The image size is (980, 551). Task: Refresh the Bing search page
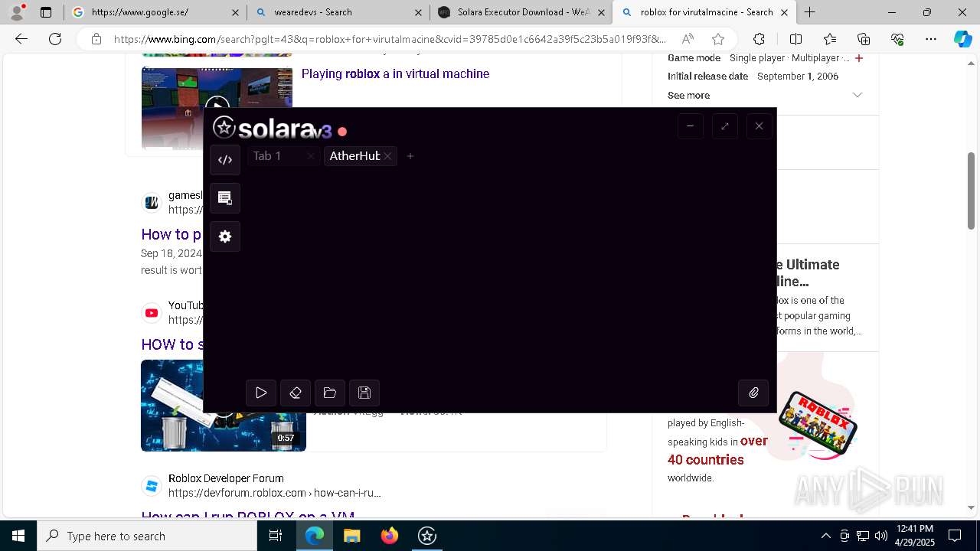(x=55, y=39)
